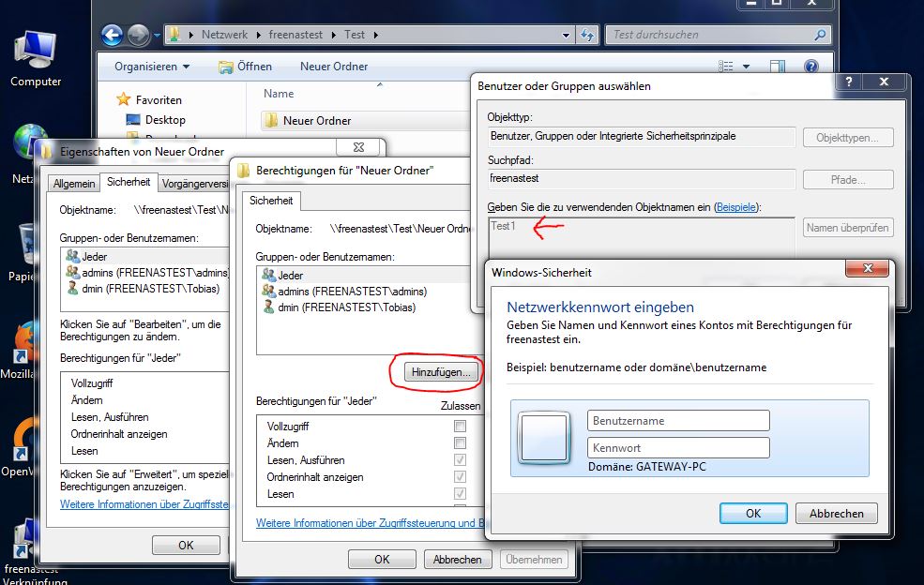Open the address bar history dropdown

(566, 35)
